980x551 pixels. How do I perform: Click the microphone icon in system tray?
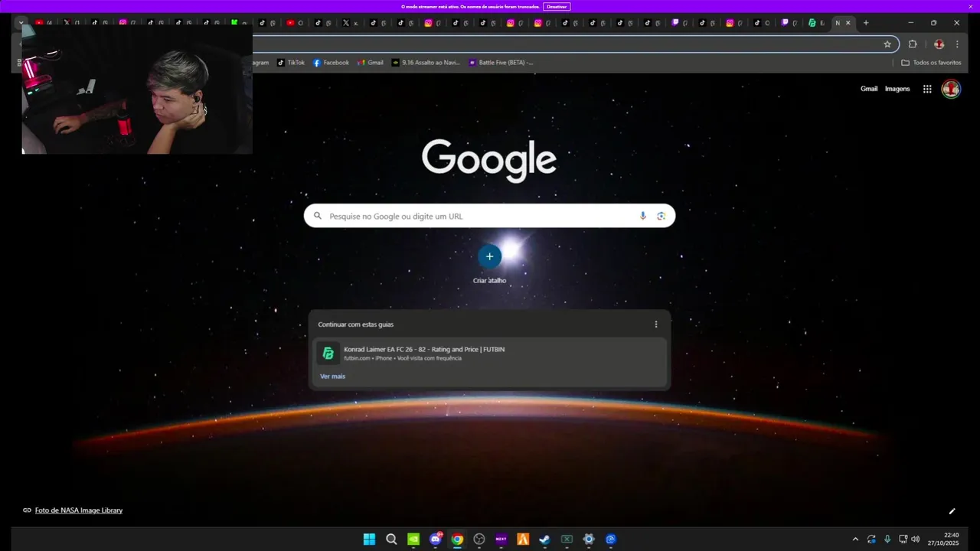(887, 540)
